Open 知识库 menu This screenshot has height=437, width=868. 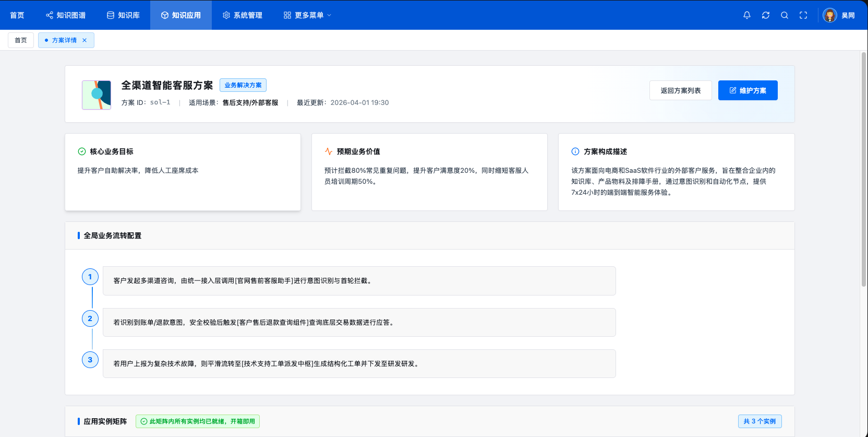(124, 15)
